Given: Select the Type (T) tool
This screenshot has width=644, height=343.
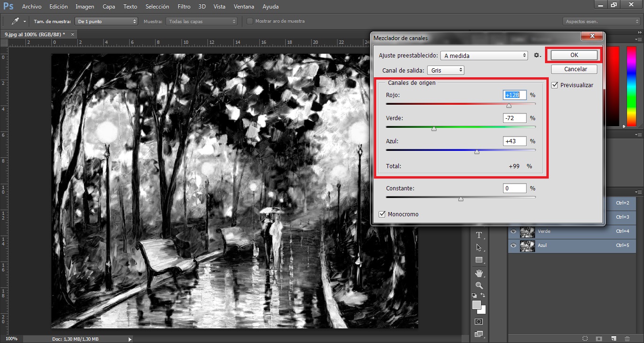Looking at the screenshot, I should click(x=479, y=235).
